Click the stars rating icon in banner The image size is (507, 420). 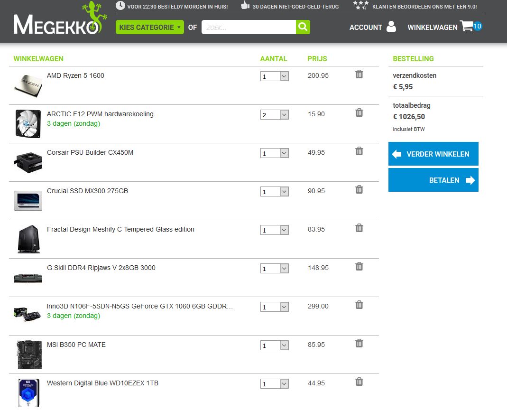[361, 5]
